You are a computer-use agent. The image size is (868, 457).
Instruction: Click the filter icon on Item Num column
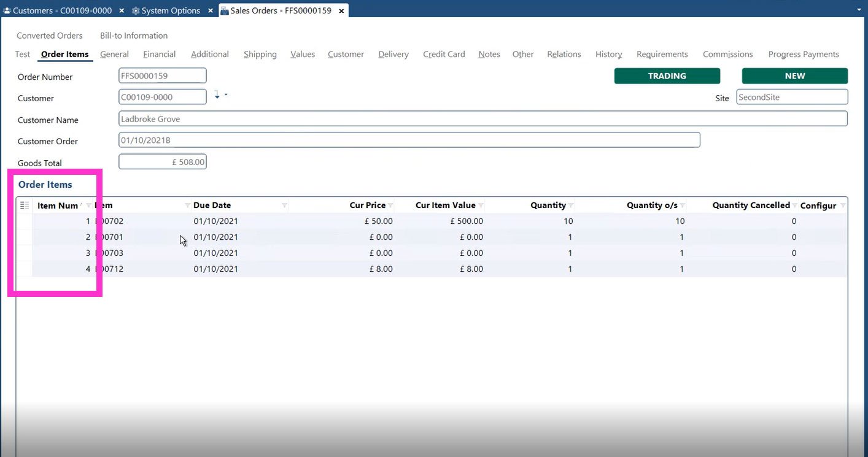[89, 205]
